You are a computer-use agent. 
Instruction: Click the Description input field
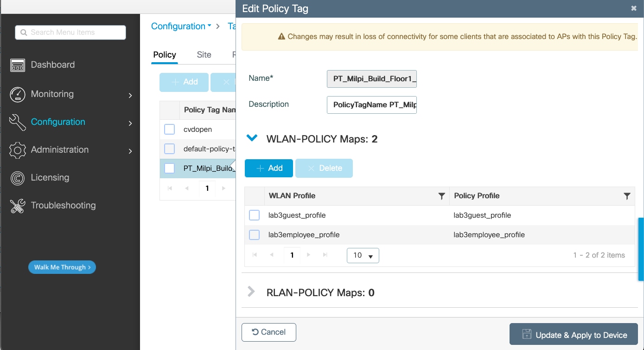pyautogui.click(x=372, y=105)
